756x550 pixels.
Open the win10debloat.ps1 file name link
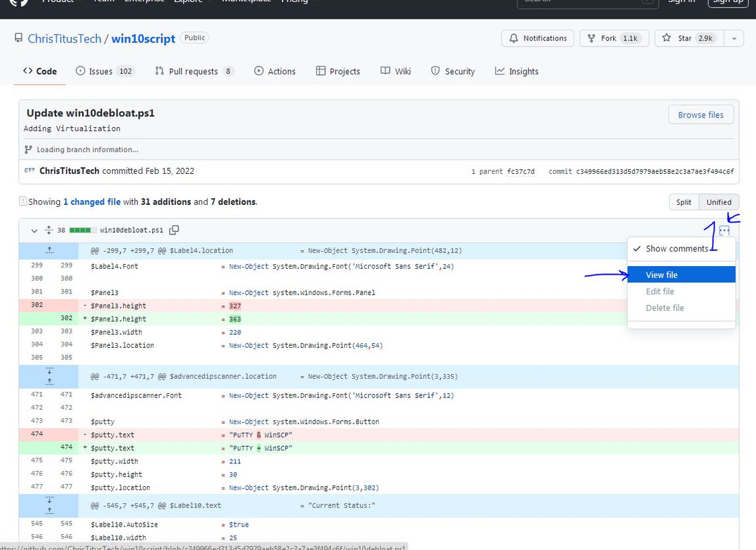tap(131, 230)
